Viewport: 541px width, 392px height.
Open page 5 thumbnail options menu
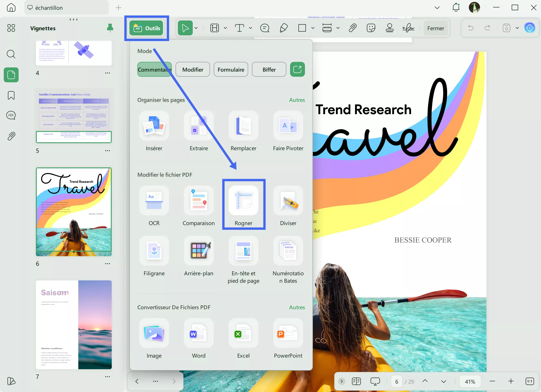click(107, 151)
